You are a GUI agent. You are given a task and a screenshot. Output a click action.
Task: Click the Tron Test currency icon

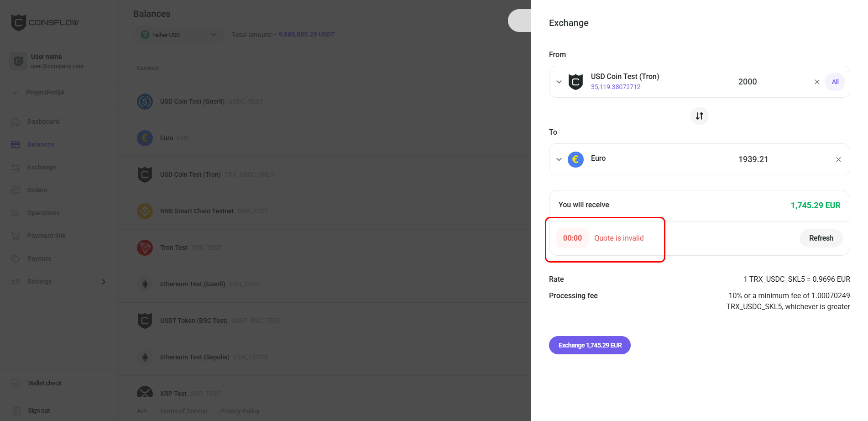tap(145, 247)
